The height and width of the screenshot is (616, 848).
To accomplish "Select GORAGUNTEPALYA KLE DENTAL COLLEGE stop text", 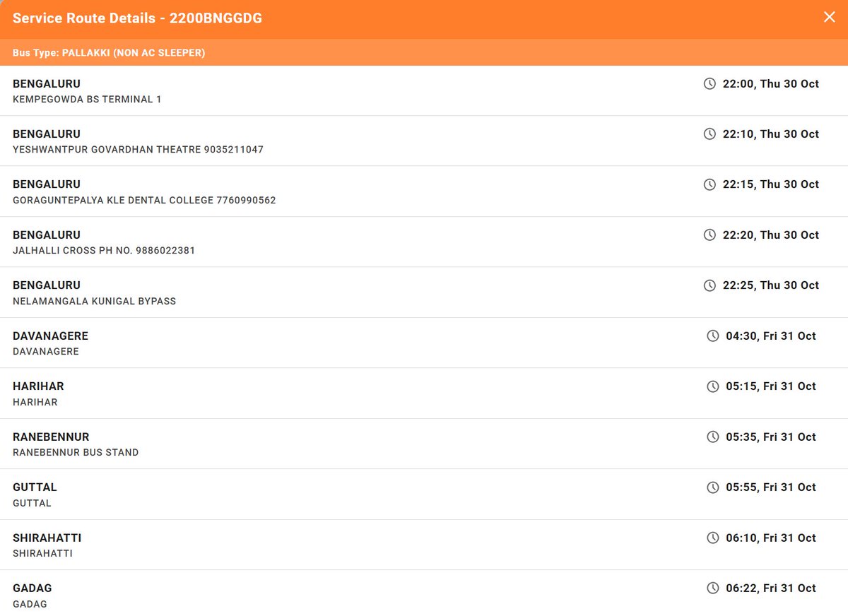I will 144,201.
